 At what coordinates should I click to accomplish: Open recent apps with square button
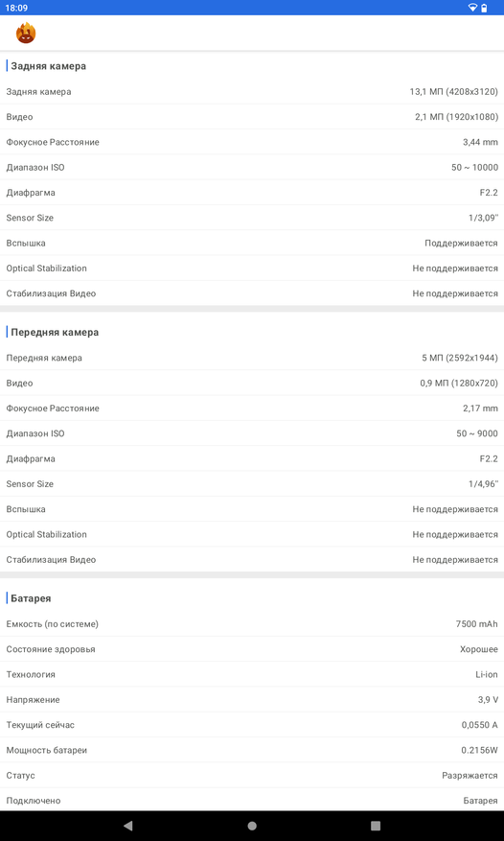point(376,826)
